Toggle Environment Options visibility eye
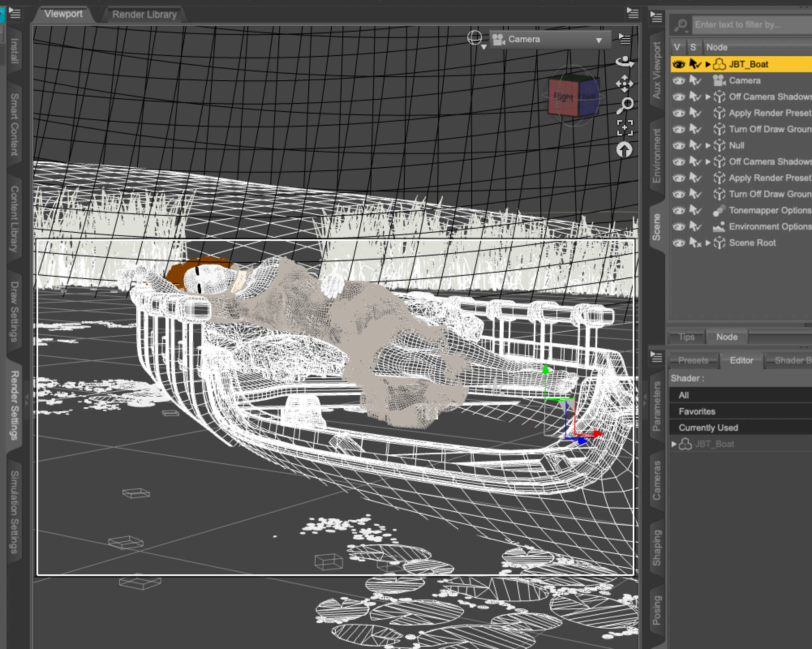Screen dimensions: 812x649 (679, 226)
